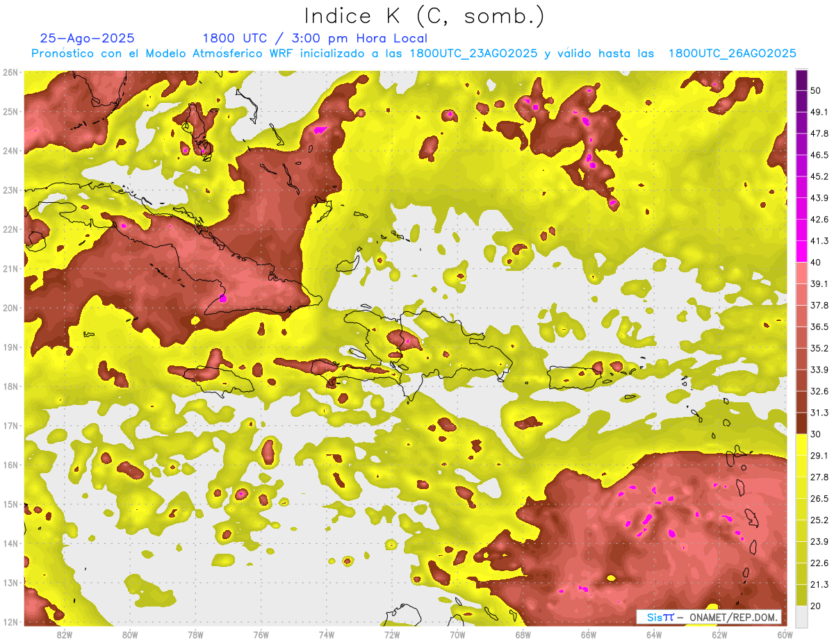Pick the bright yellow scale segment between 30 and 29.1
The image size is (834, 644).
click(x=801, y=445)
